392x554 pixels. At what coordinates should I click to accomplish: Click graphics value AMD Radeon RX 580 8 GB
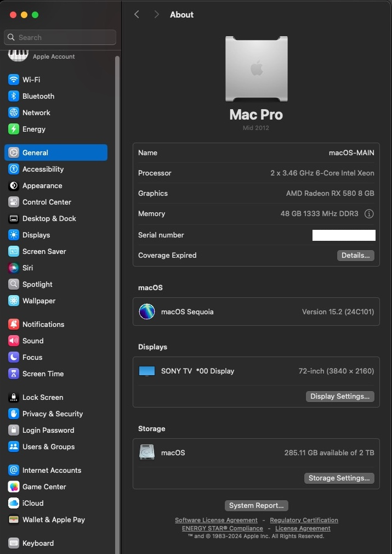point(330,193)
